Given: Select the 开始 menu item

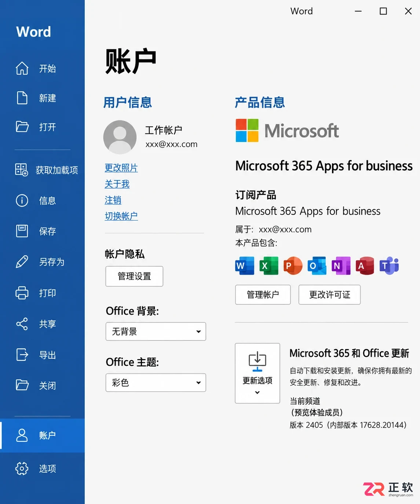Looking at the screenshot, I should point(42,68).
